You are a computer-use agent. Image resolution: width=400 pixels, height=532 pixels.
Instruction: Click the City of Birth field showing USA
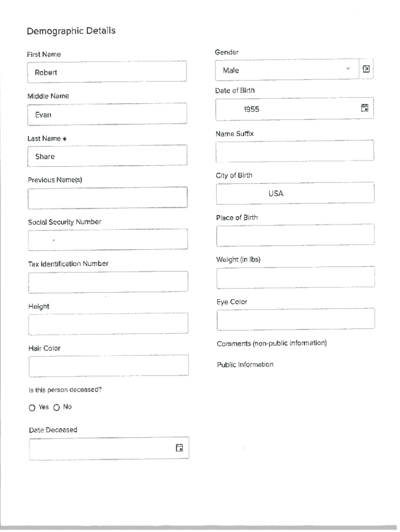[295, 193]
